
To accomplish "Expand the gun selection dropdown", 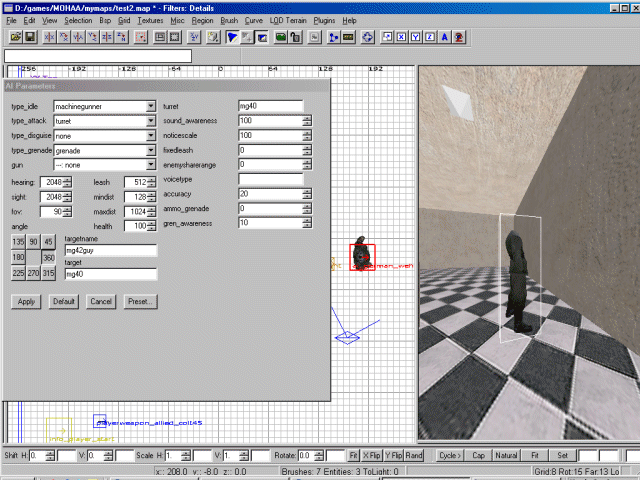I will [150, 164].
